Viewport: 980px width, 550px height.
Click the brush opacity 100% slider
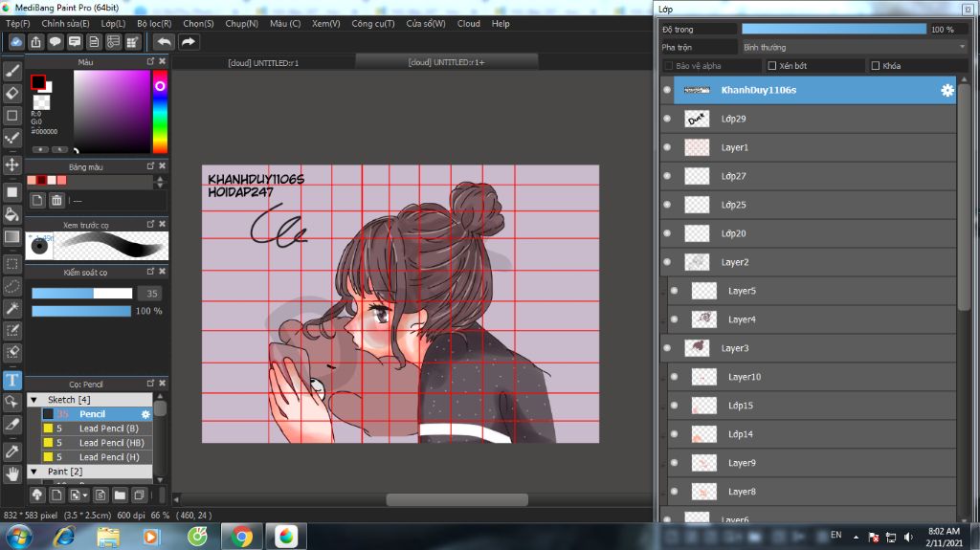click(82, 311)
